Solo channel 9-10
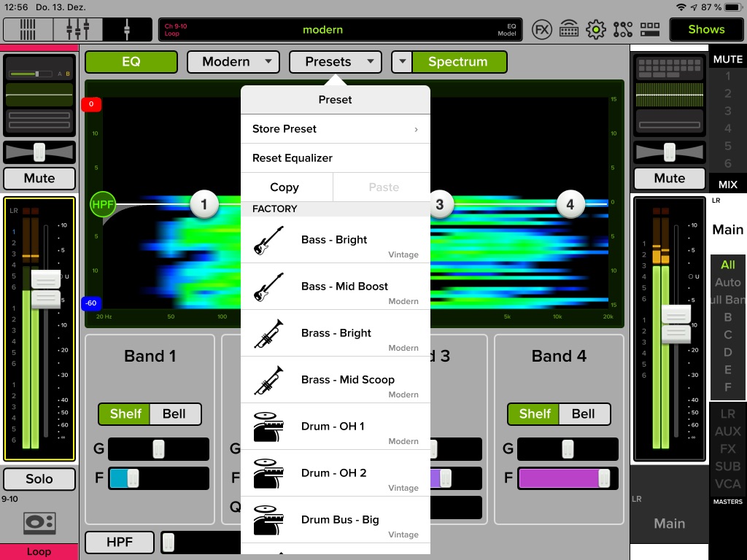 (x=39, y=479)
